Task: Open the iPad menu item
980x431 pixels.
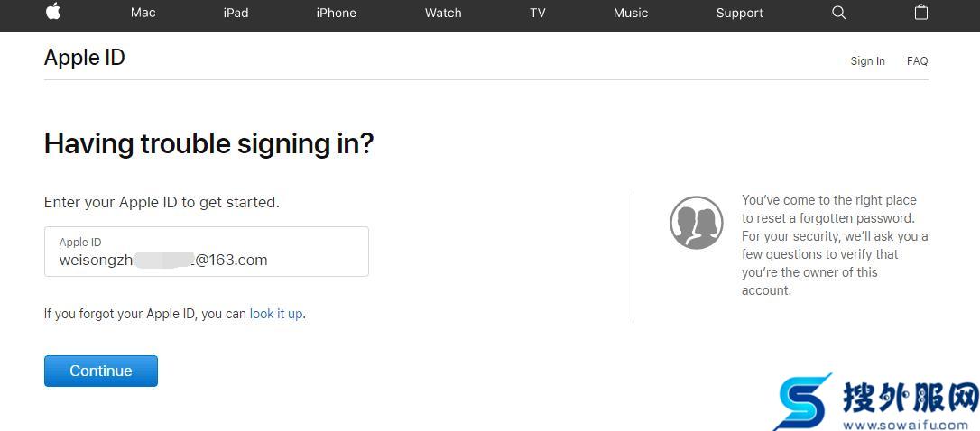Action: click(x=236, y=13)
